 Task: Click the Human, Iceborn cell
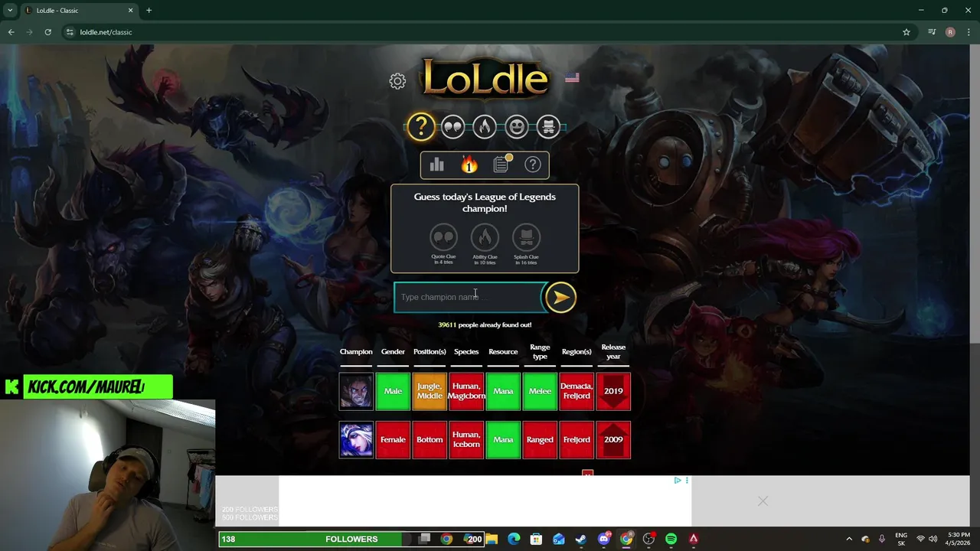click(466, 440)
